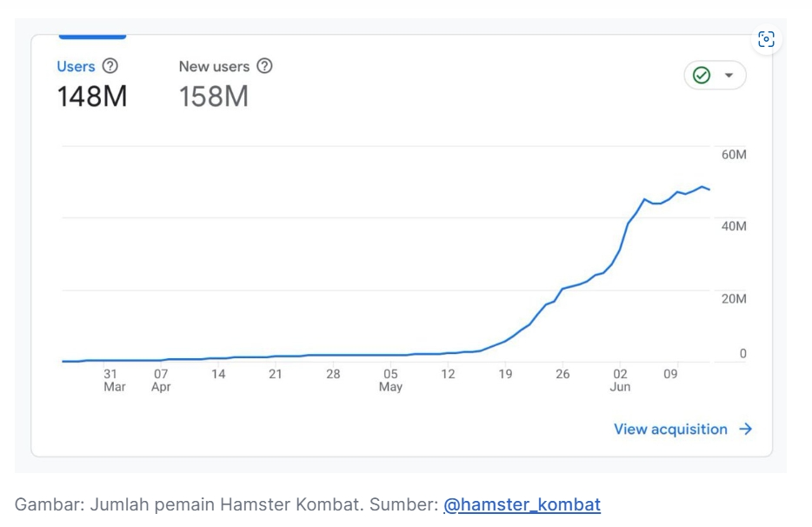The width and height of the screenshot is (812, 527).
Task: Switch to the New users metric tab
Action: coord(214,67)
